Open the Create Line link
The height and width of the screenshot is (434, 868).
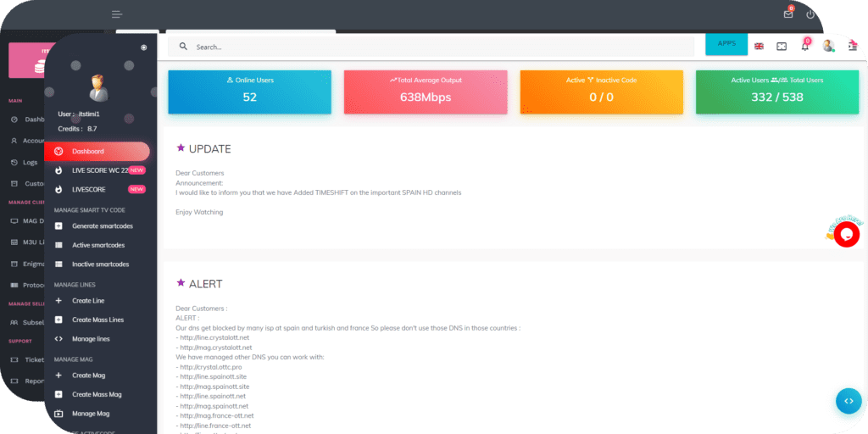(x=88, y=301)
